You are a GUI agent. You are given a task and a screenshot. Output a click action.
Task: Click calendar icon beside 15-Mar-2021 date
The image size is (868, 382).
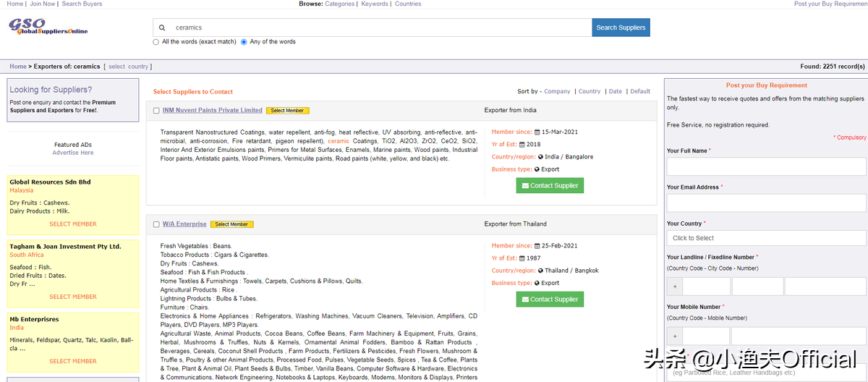(x=537, y=132)
